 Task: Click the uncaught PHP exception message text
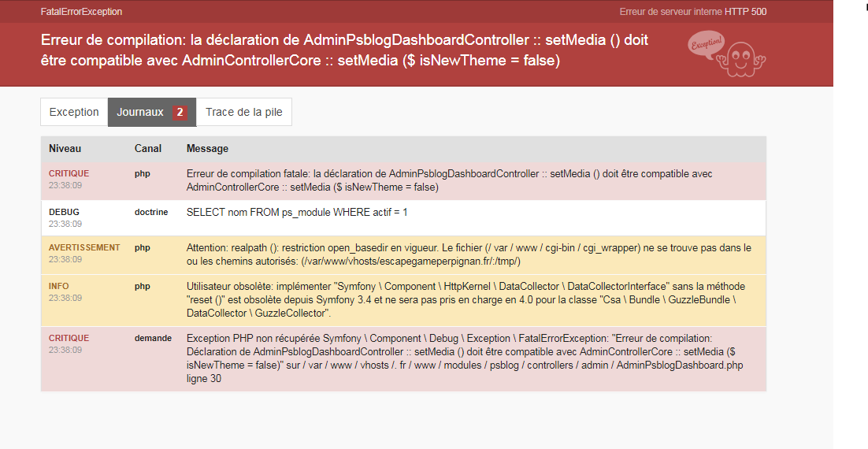pos(465,358)
